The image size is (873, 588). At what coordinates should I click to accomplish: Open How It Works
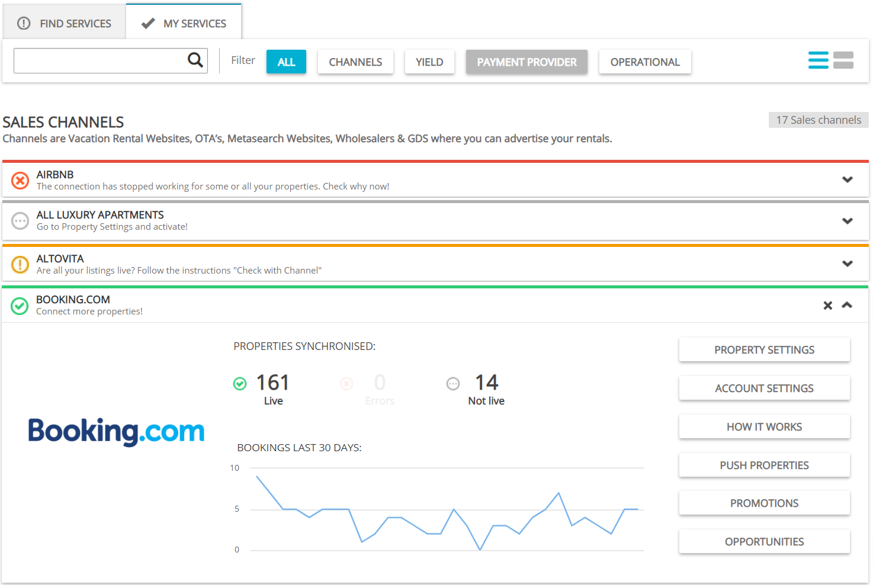(x=764, y=426)
